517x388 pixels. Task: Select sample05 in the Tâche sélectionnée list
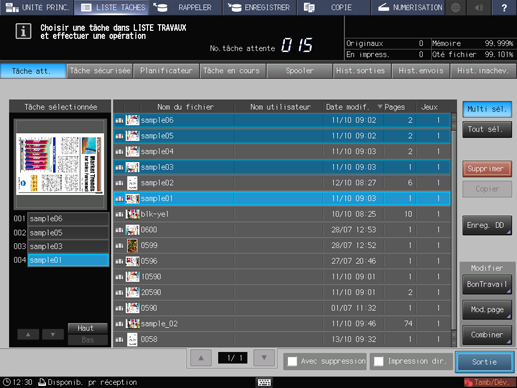[68, 233]
